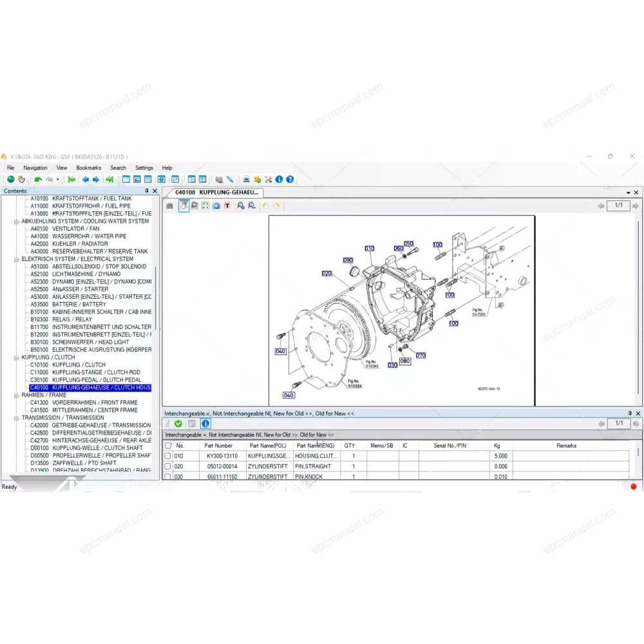Viewport: 644px width, 644px height.
Task: Open the Bookmarks menu
Action: point(89,168)
